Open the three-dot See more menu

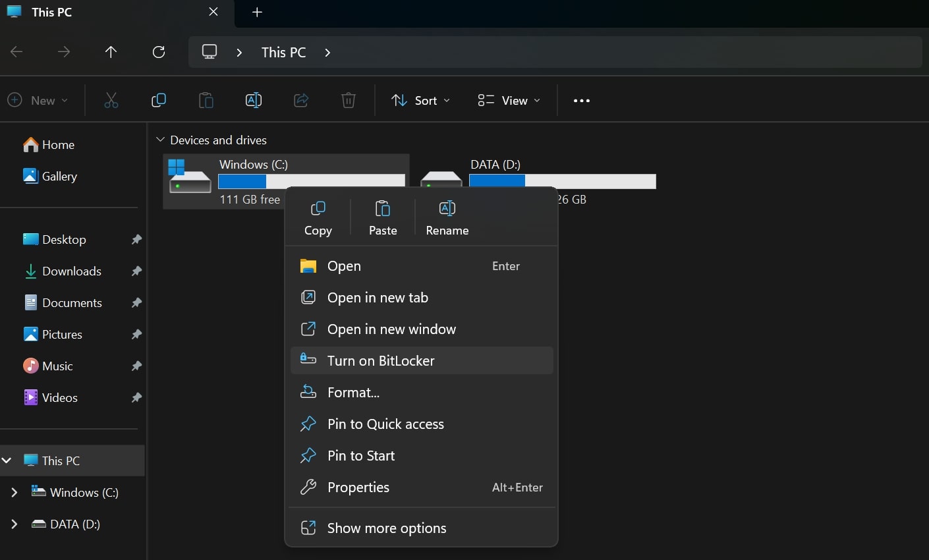coord(581,101)
